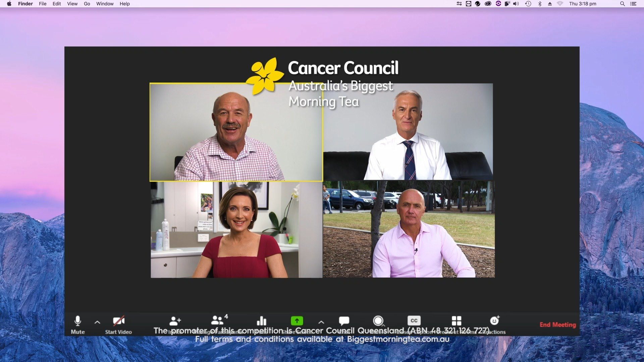The height and width of the screenshot is (362, 644).
Task: Click the TeamViewer menu bar icon
Action: (x=469, y=4)
